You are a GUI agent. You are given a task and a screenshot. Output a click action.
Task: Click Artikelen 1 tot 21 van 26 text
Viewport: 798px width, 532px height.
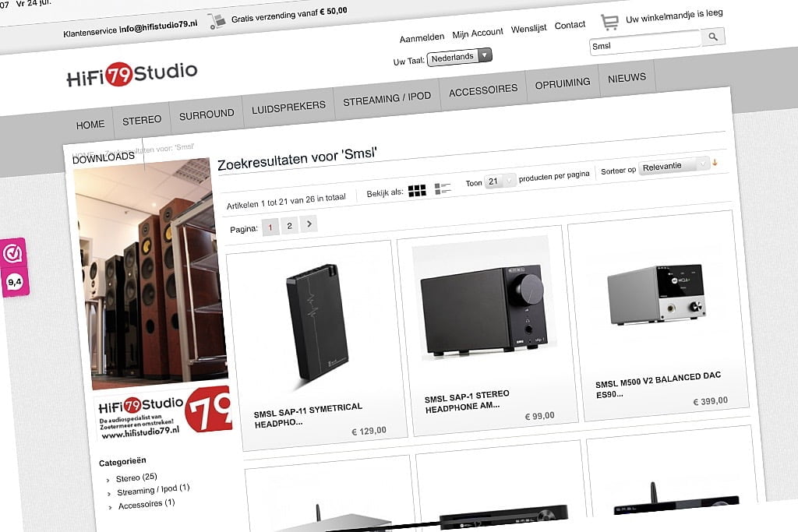tap(286, 201)
